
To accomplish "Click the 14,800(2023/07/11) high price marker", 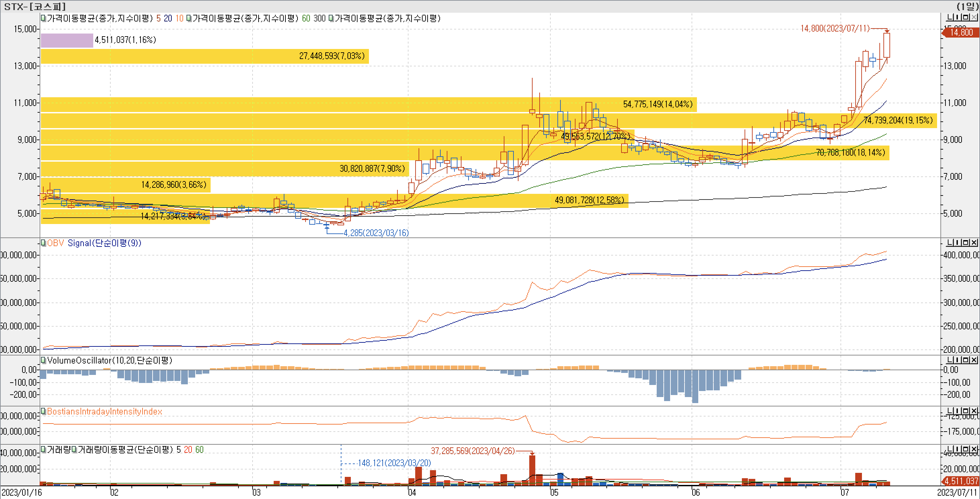I will pyautogui.click(x=835, y=29).
